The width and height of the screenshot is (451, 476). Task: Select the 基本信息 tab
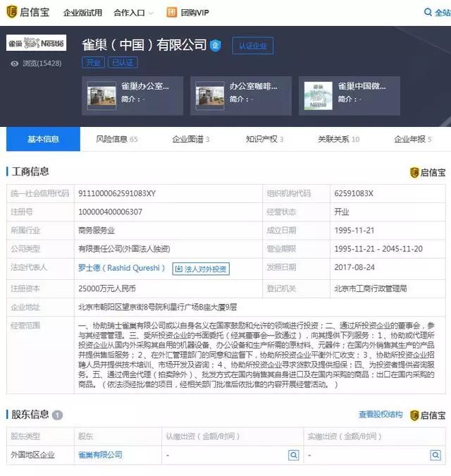point(43,139)
